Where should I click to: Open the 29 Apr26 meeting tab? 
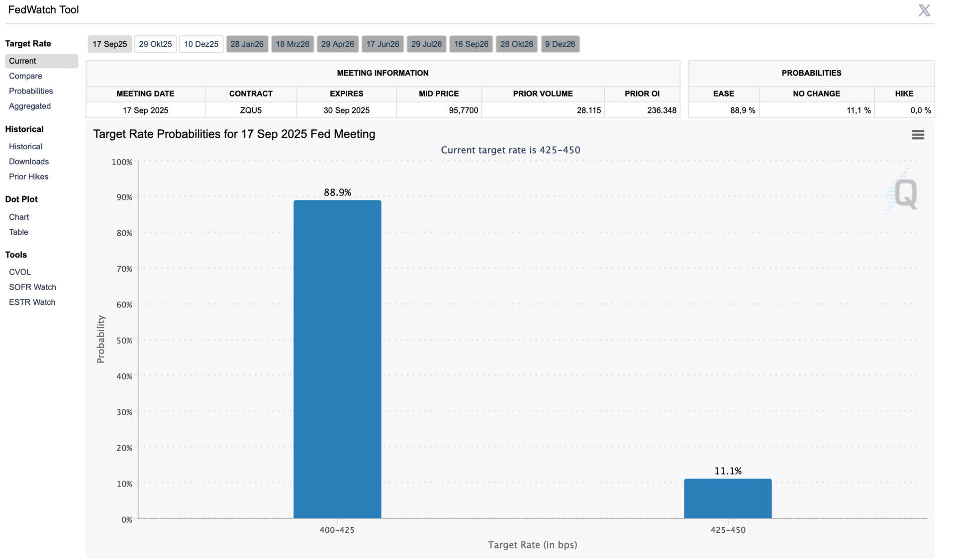point(338,44)
